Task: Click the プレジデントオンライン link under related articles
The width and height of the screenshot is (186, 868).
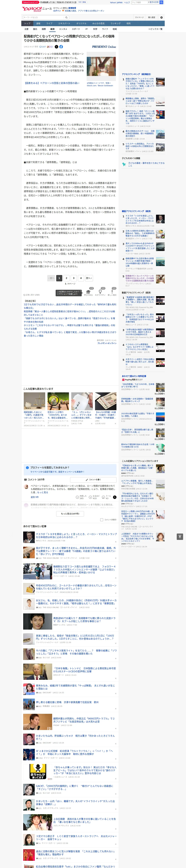Action: pos(107,343)
